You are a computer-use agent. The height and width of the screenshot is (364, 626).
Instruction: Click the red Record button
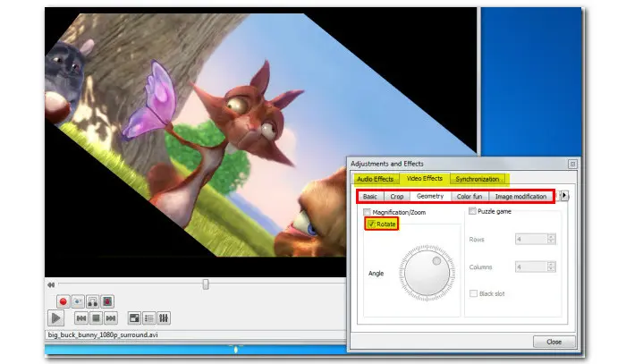point(63,301)
